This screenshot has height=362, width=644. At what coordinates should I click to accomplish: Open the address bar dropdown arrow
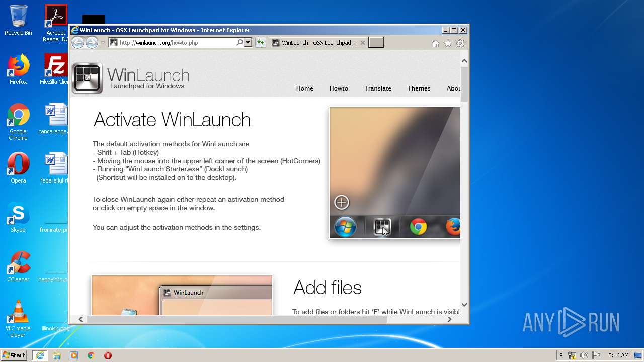coord(248,43)
